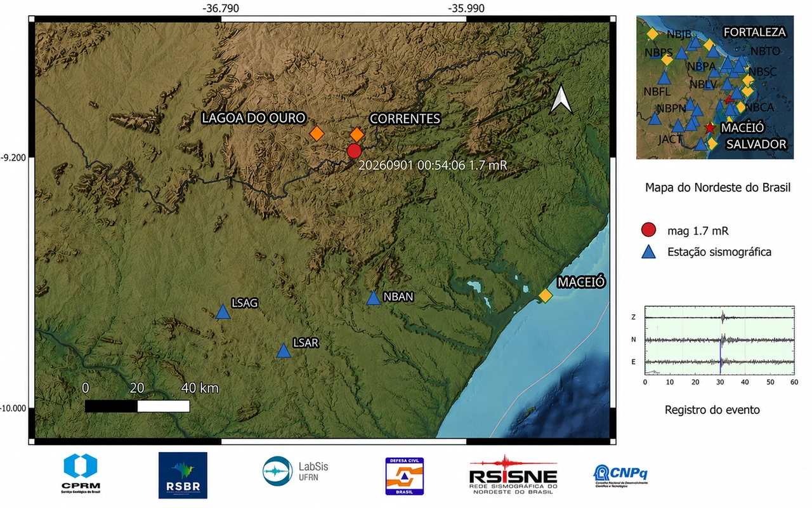This screenshot has width=812, height=508.
Task: Select the NBAN station triangle marker
Action: (374, 297)
